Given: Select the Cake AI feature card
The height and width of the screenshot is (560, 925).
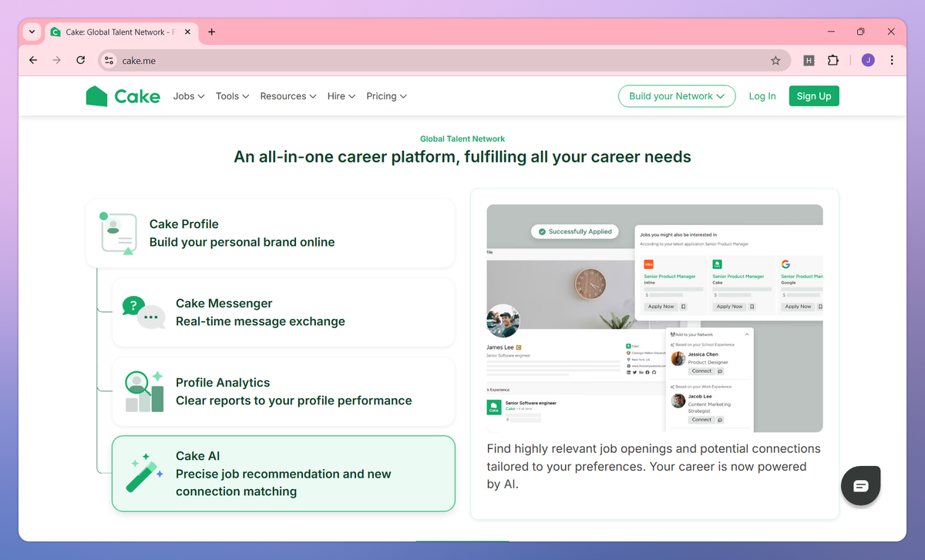Looking at the screenshot, I should 284,474.
